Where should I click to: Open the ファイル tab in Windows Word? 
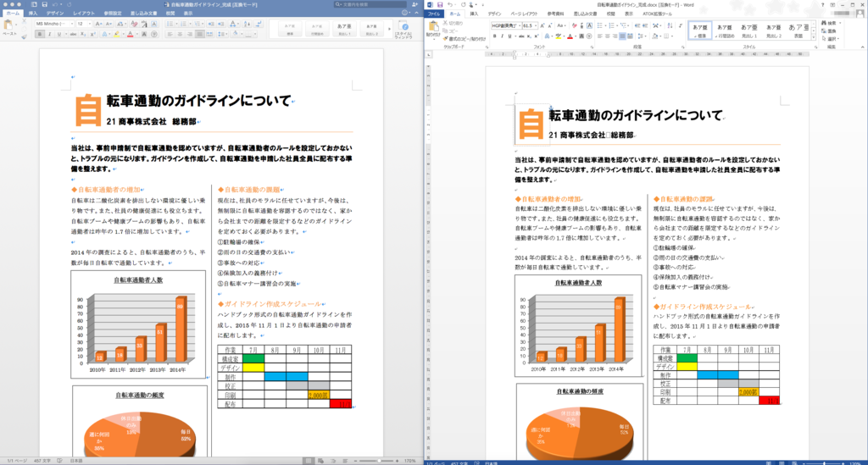click(435, 14)
